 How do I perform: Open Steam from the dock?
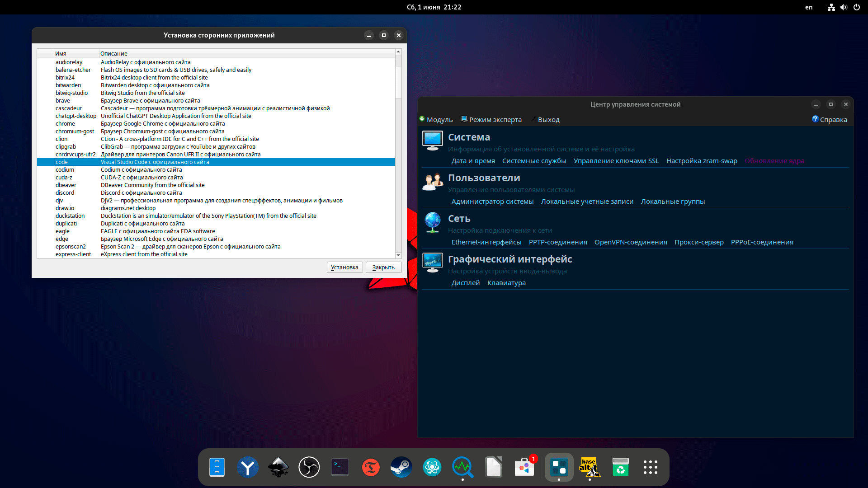tap(401, 467)
